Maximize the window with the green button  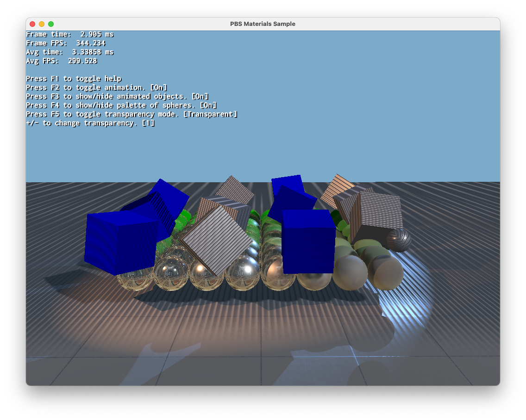point(51,24)
